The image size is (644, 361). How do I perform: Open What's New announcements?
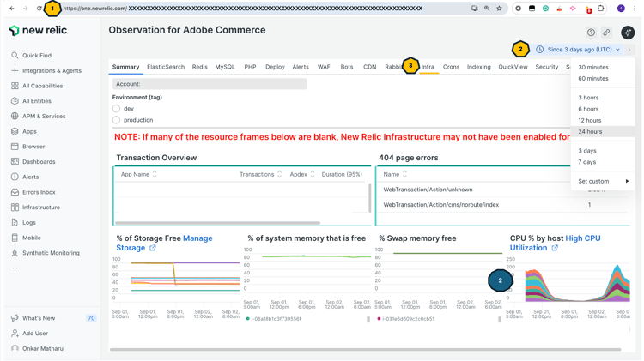pos(33,318)
